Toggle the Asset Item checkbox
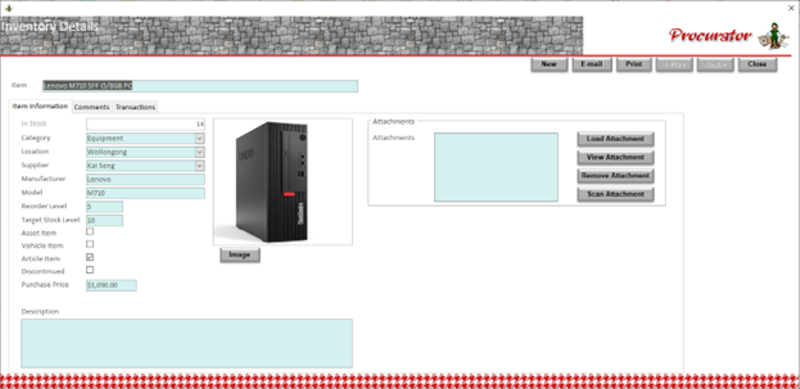This screenshot has width=800, height=389. coord(90,232)
